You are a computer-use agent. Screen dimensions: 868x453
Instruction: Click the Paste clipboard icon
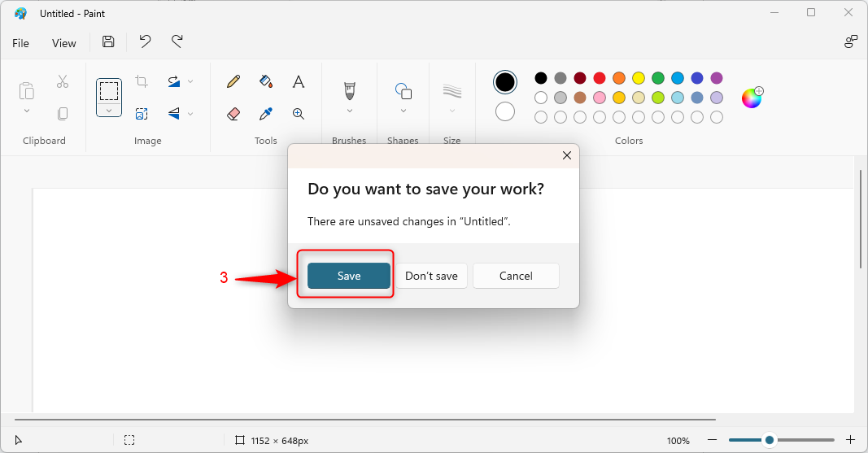pyautogui.click(x=27, y=91)
